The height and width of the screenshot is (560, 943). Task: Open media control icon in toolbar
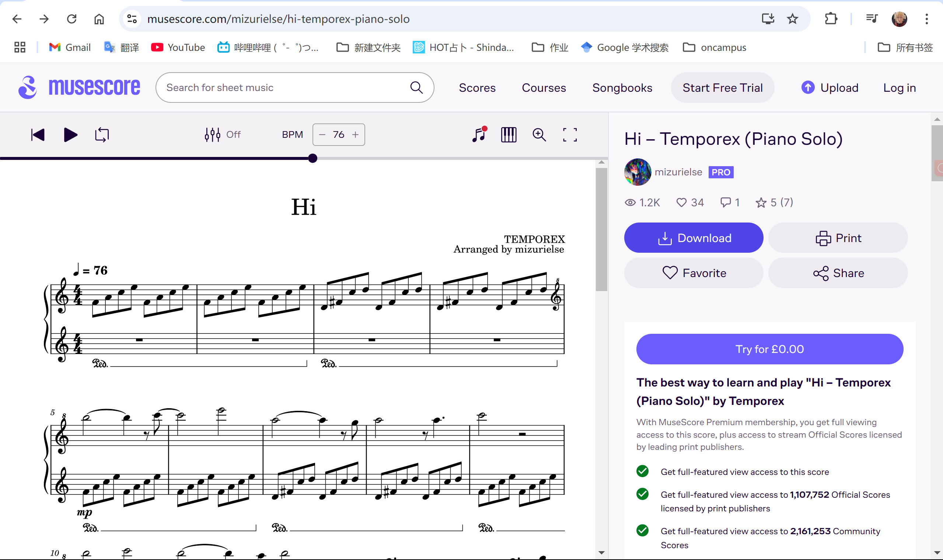tap(872, 19)
